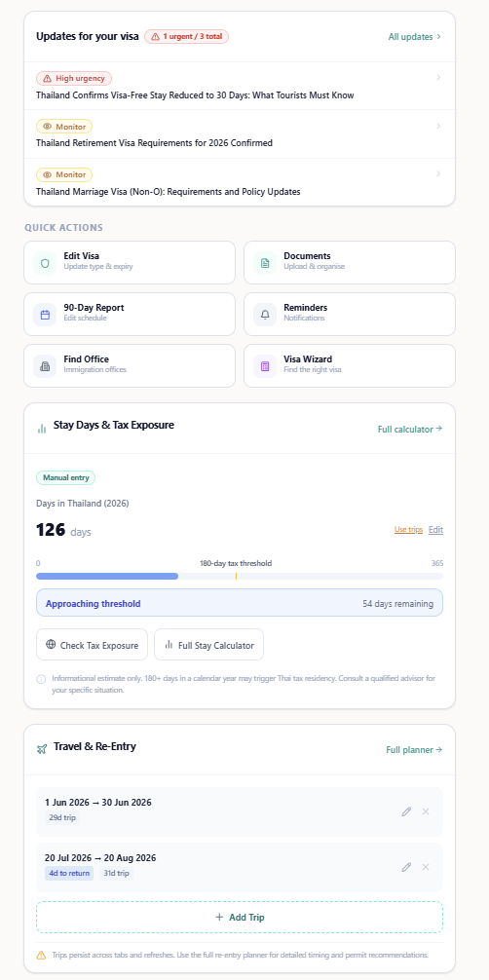Viewport: 489px width, 980px height.
Task: Click the Reminders bell icon
Action: click(265, 315)
